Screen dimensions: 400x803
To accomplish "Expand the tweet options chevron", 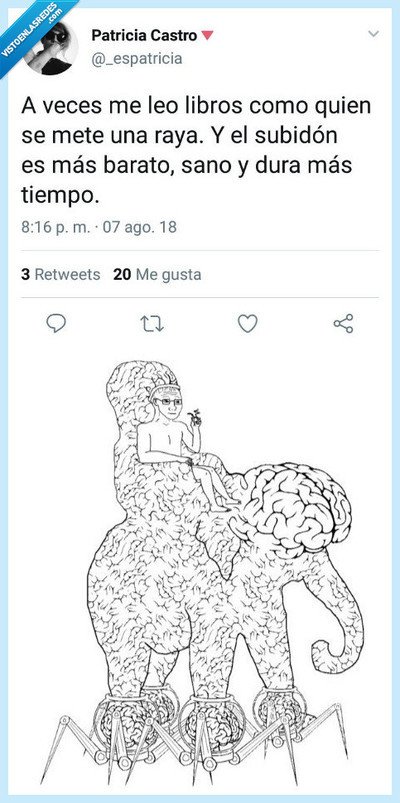I will (374, 34).
